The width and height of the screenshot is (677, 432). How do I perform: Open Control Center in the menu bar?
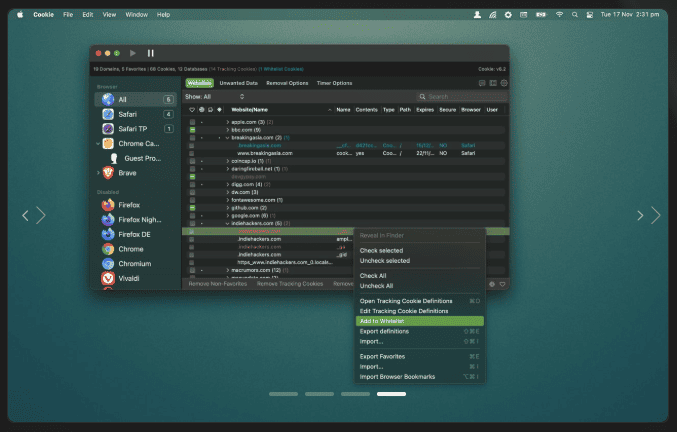(589, 15)
